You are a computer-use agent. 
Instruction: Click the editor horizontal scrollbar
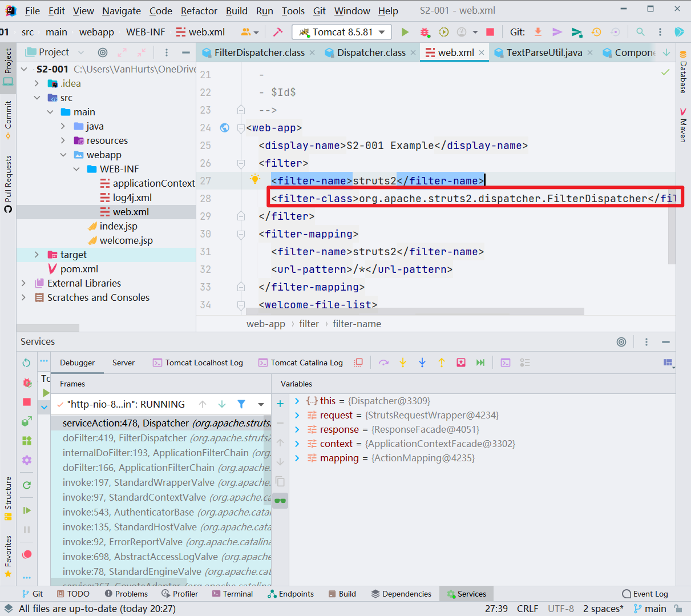pyautogui.click(x=415, y=312)
